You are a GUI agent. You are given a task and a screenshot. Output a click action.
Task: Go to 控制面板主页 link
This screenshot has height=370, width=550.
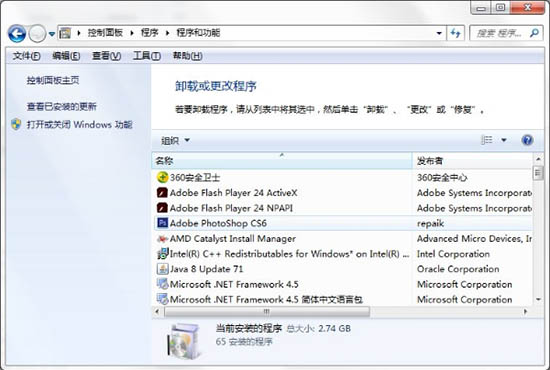point(53,80)
